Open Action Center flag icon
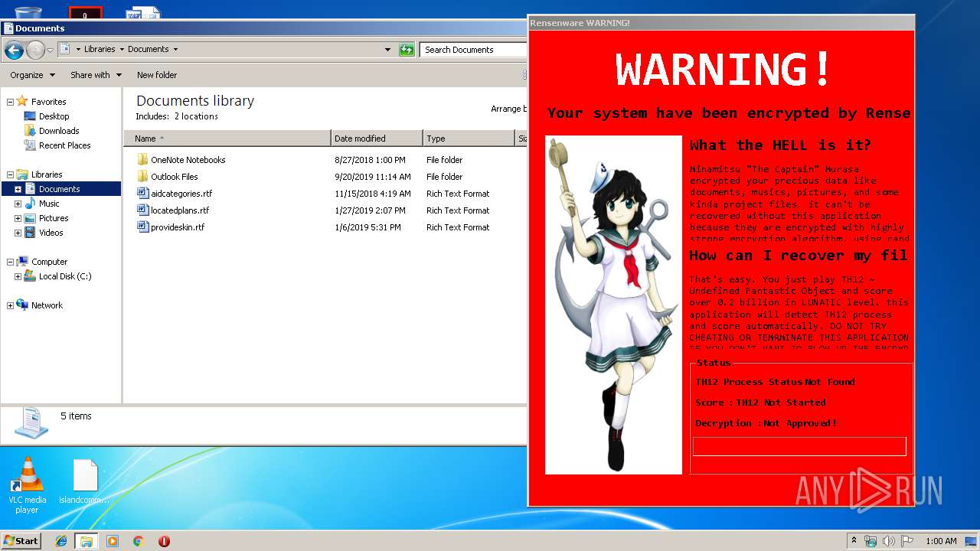The image size is (980, 551). [x=906, y=541]
